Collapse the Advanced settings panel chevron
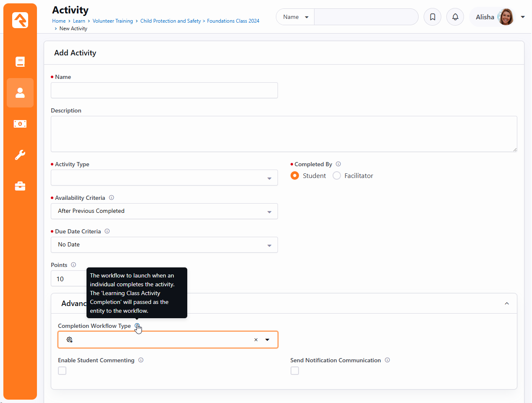532x403 pixels. coord(507,304)
